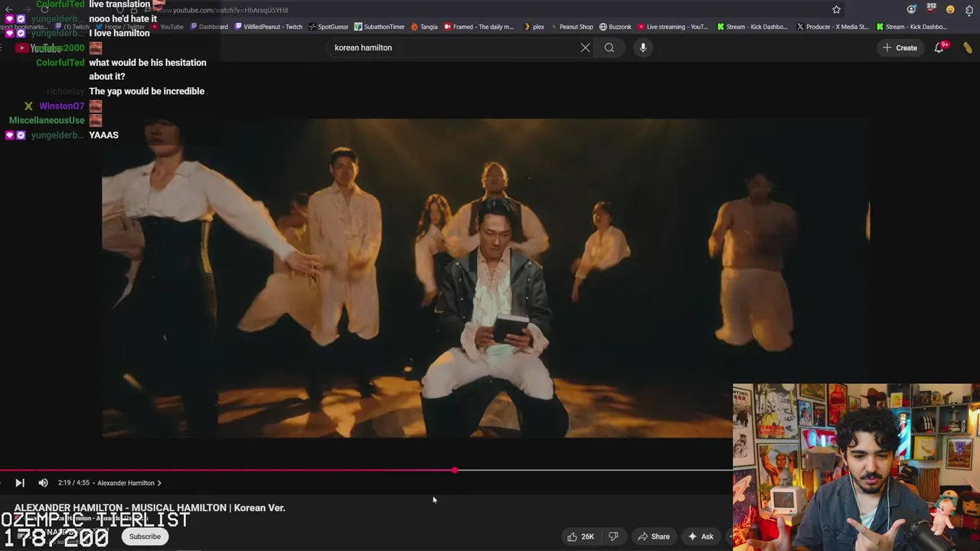Open the VilifiedPeanut - Twitch bookmark
The width and height of the screenshot is (980, 551).
[268, 27]
